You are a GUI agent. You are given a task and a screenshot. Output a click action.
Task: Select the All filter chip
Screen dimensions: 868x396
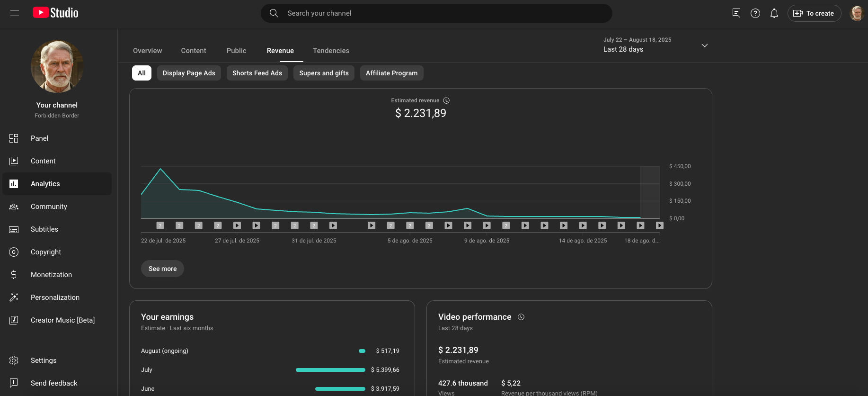click(x=142, y=73)
